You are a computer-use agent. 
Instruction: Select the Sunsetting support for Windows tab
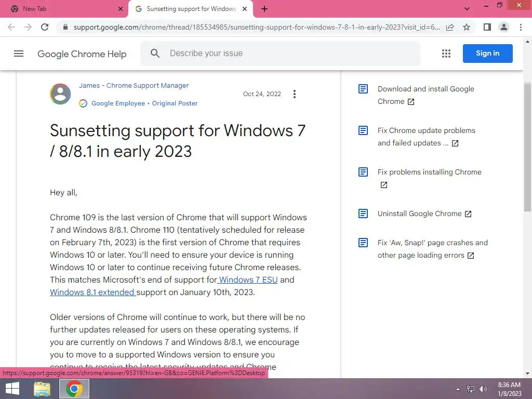pyautogui.click(x=191, y=9)
